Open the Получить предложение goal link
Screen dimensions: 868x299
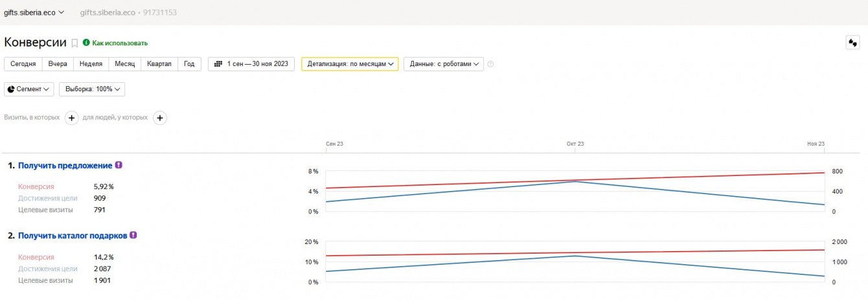pos(65,166)
